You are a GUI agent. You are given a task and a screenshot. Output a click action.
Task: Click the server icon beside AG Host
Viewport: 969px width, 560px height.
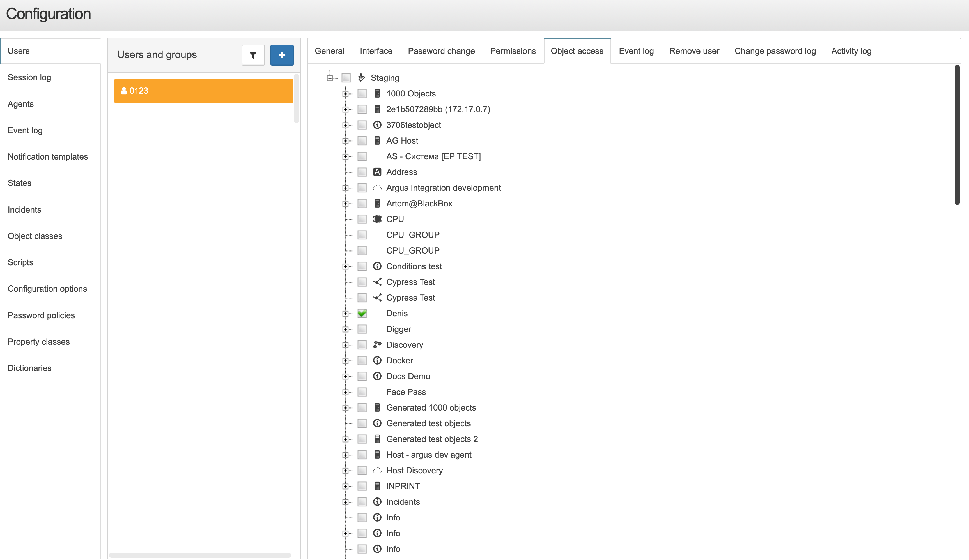[377, 140]
